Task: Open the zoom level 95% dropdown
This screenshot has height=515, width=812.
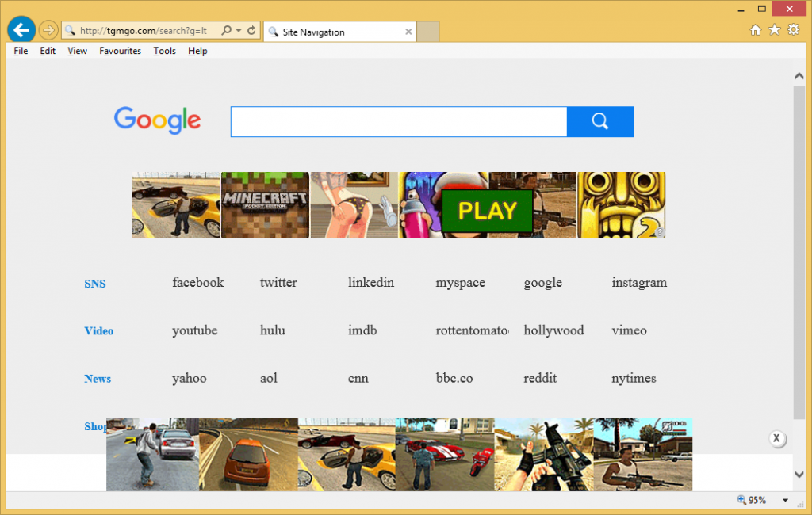Action: [x=785, y=500]
